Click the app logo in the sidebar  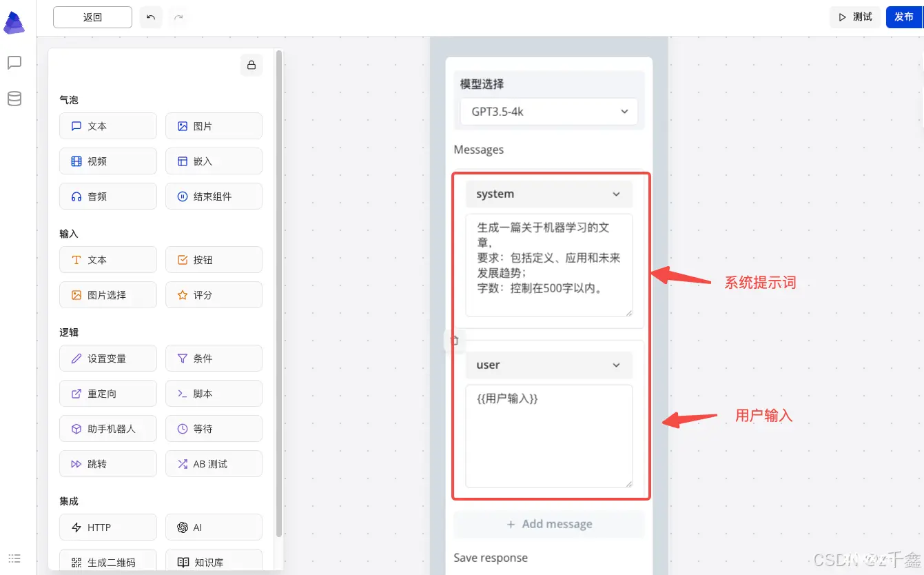click(14, 23)
